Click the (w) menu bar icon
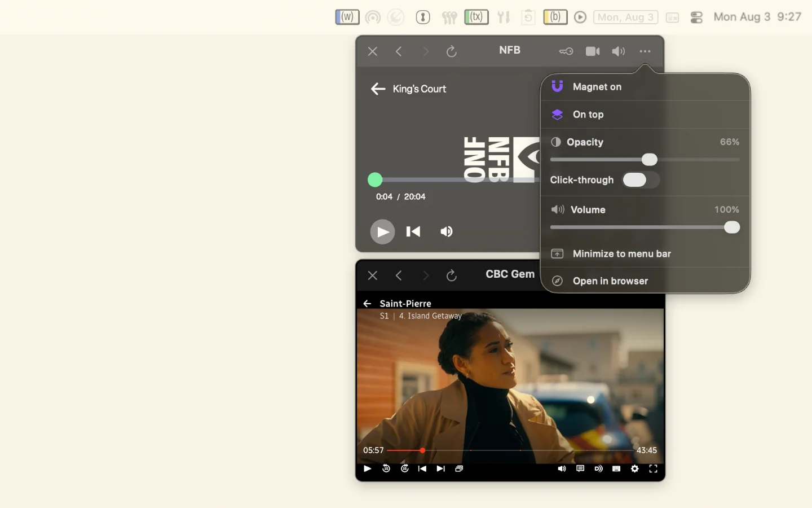This screenshot has width=812, height=508. click(x=347, y=17)
